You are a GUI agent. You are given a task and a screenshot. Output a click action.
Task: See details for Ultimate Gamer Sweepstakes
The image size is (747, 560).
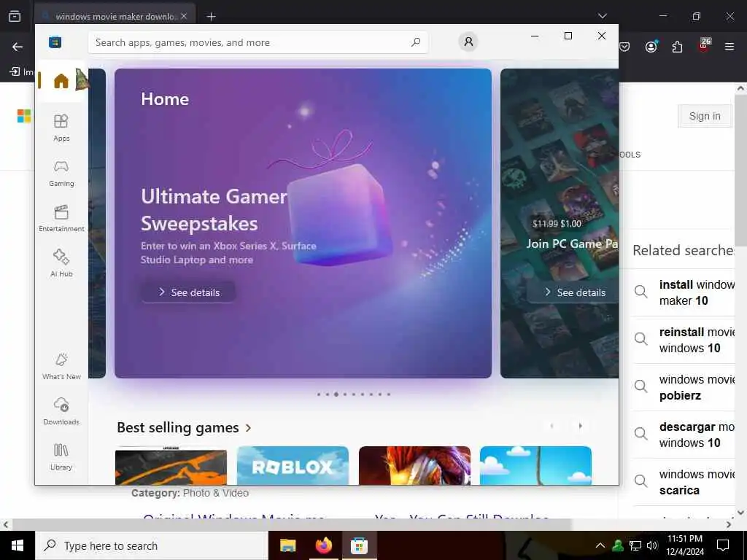[189, 292]
